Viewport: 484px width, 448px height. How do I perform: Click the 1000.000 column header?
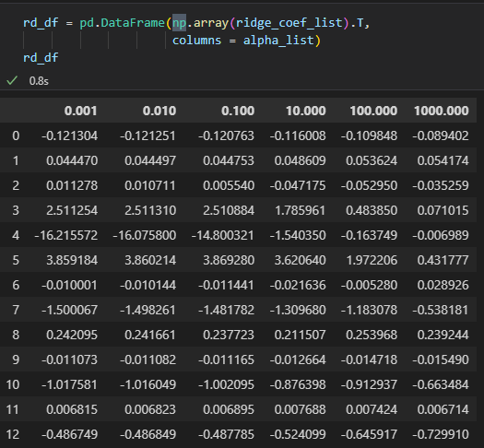(x=442, y=111)
